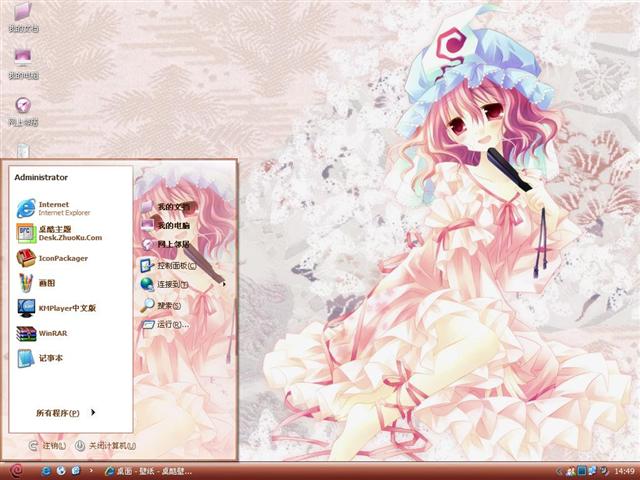Open 我的电脑 in start menu right pane
This screenshot has height=480, width=640.
[x=166, y=225]
